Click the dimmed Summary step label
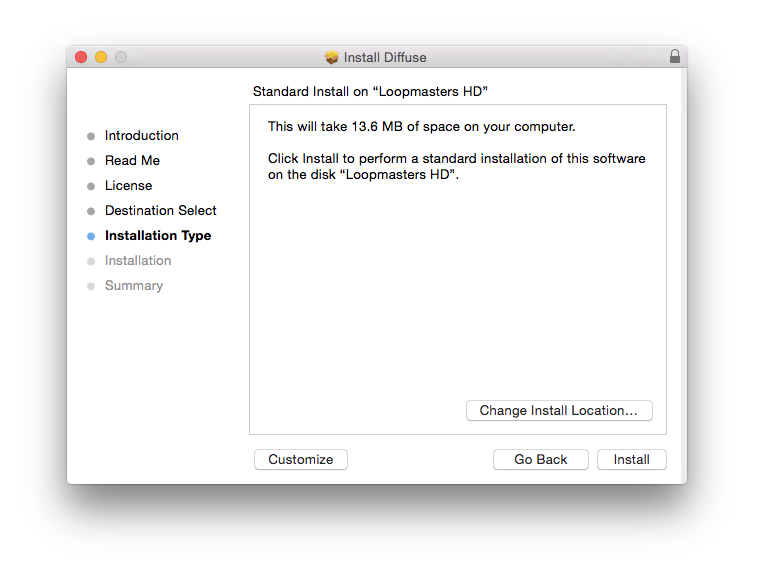 point(134,285)
